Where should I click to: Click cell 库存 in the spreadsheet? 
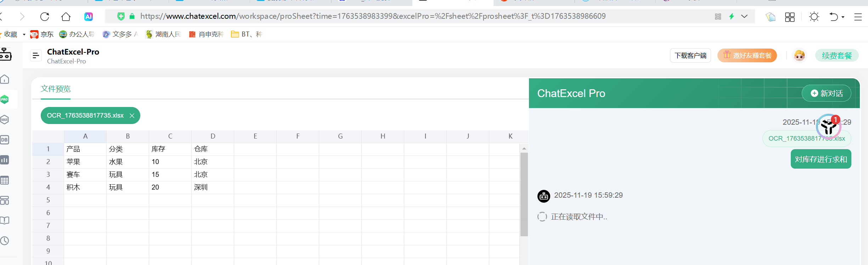[170, 149]
